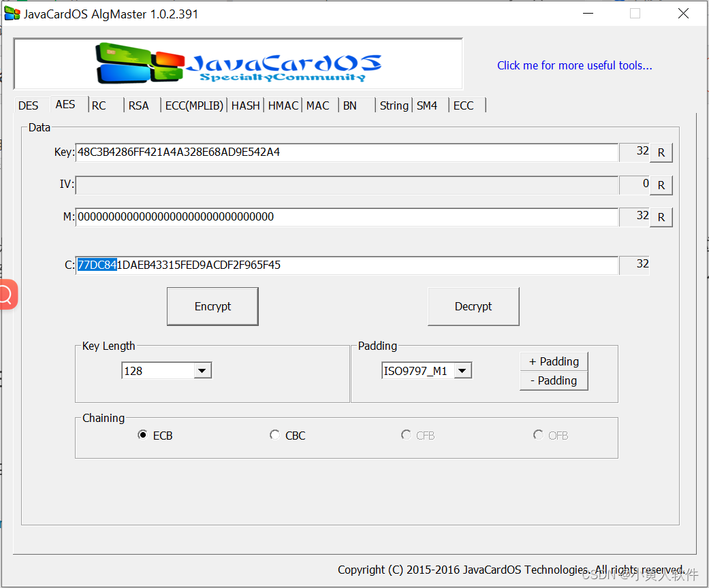Click the M length counter showing 32
The image size is (709, 588).
pos(634,216)
